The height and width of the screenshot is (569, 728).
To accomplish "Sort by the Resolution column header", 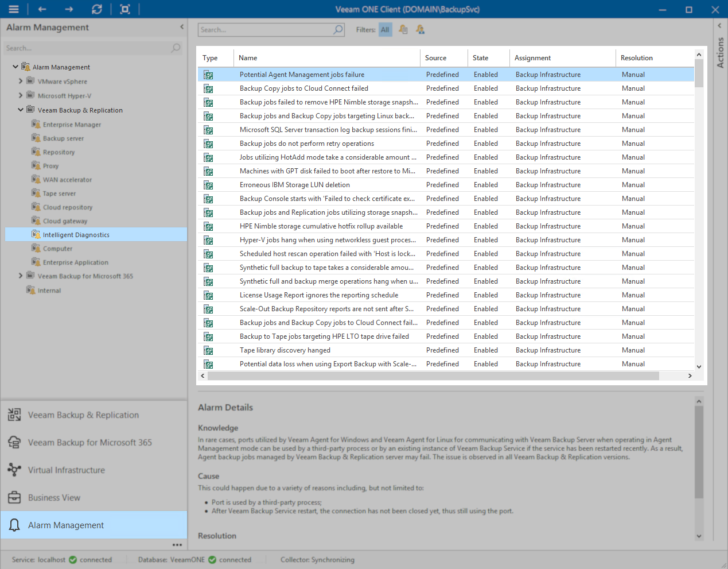I will point(655,58).
